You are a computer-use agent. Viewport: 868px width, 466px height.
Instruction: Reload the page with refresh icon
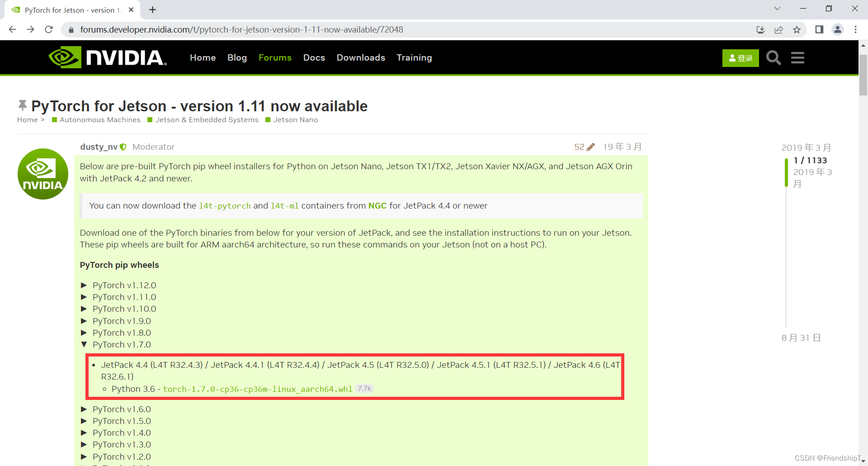[49, 29]
